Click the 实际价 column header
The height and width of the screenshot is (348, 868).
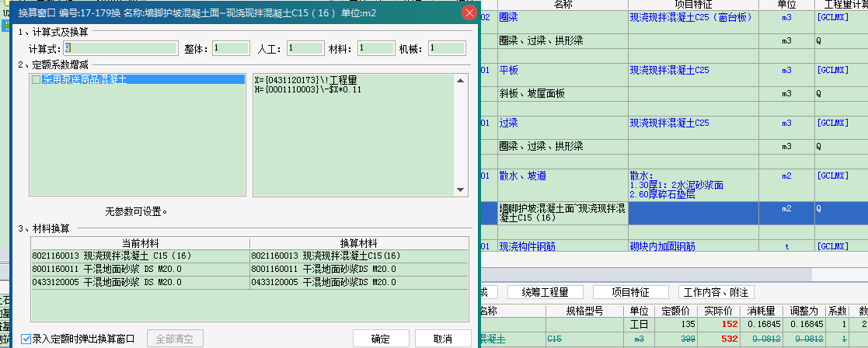pos(719,311)
